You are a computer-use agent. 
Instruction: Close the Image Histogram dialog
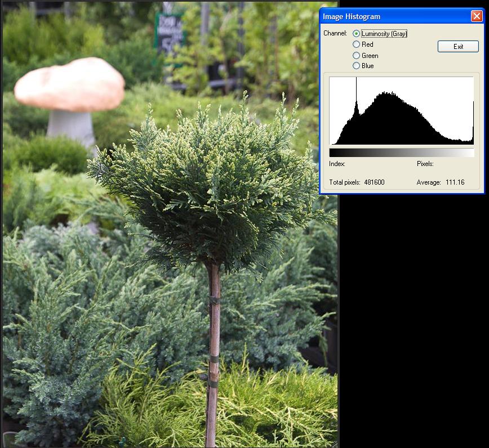476,16
